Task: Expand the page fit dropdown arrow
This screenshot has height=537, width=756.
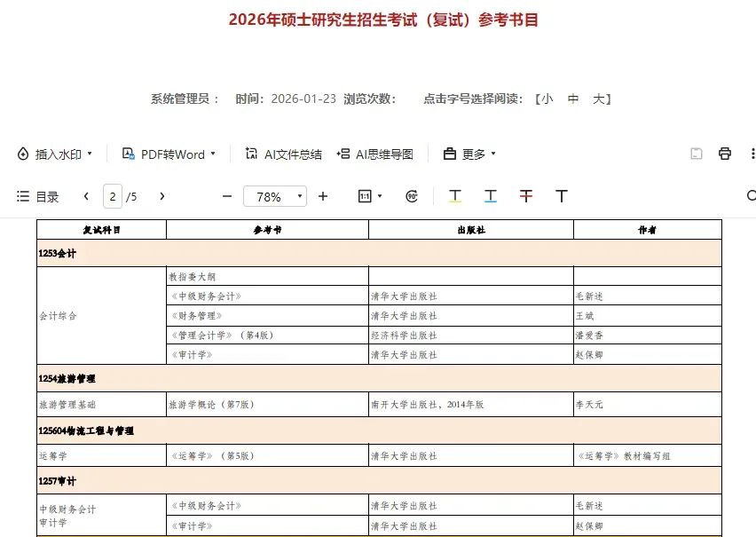Action: coord(380,196)
